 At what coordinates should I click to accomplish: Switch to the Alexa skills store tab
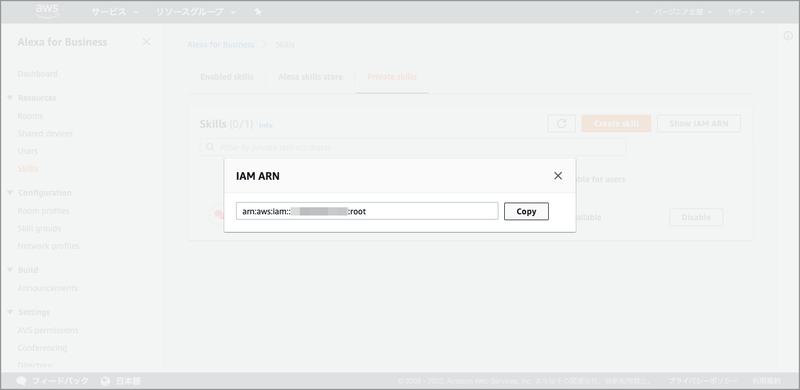pyautogui.click(x=310, y=77)
